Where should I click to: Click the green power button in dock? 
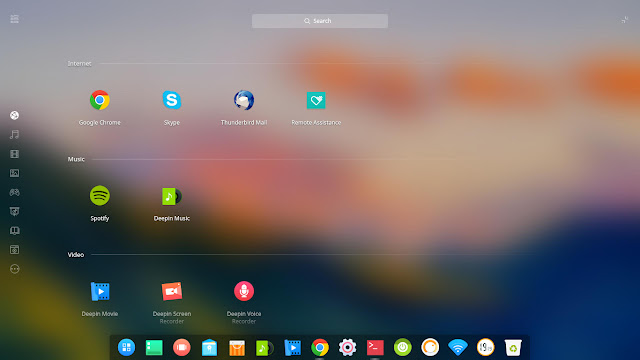[x=402, y=347]
